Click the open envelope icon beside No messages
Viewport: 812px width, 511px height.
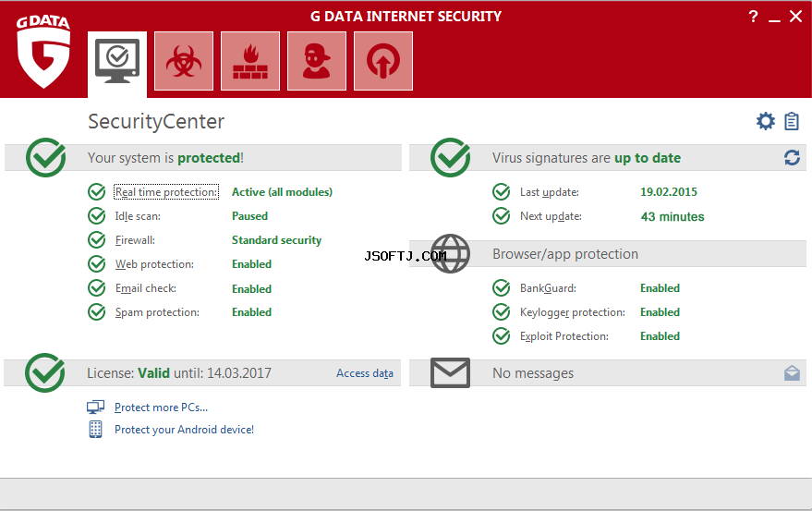click(792, 372)
